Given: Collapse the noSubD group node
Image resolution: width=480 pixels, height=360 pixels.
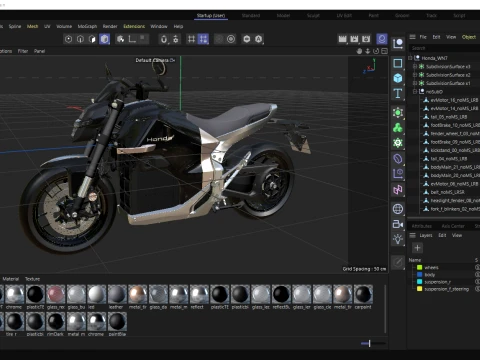Looking at the screenshot, I should click(x=415, y=91).
